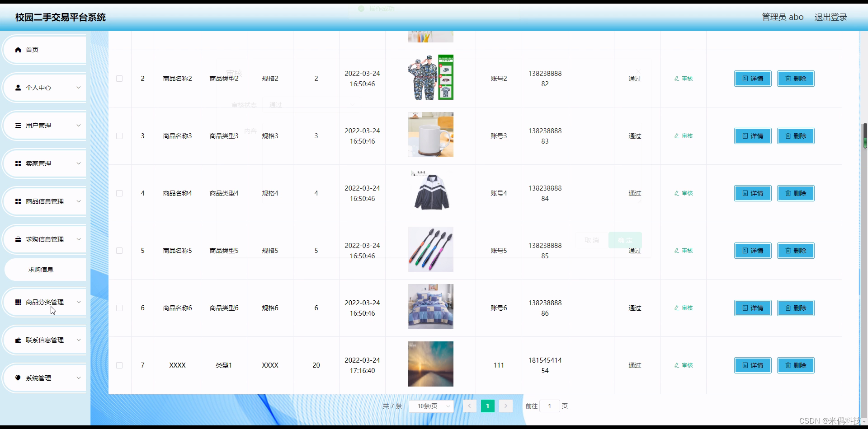868x429 pixels.
Task: Collapse the 求购信息管理 section
Action: click(x=79, y=239)
